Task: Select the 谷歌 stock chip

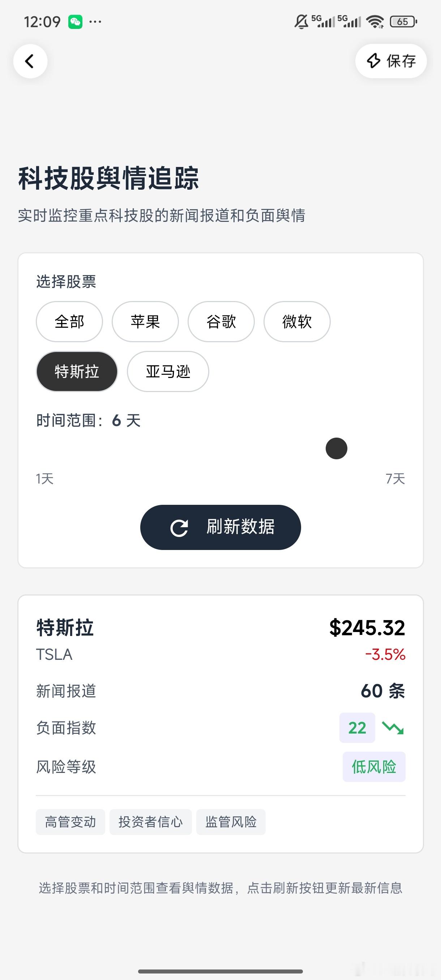Action: tap(221, 322)
